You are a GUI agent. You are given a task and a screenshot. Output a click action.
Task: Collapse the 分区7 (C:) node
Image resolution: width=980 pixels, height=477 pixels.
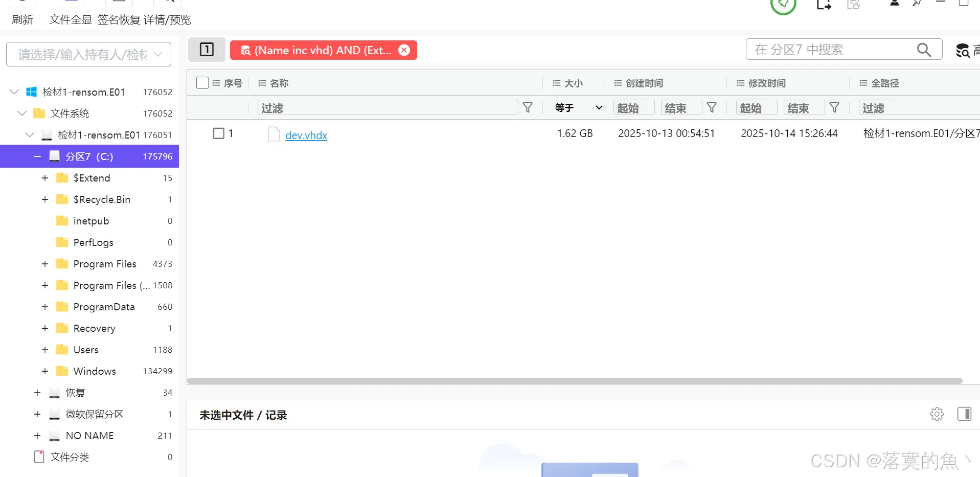tap(37, 156)
